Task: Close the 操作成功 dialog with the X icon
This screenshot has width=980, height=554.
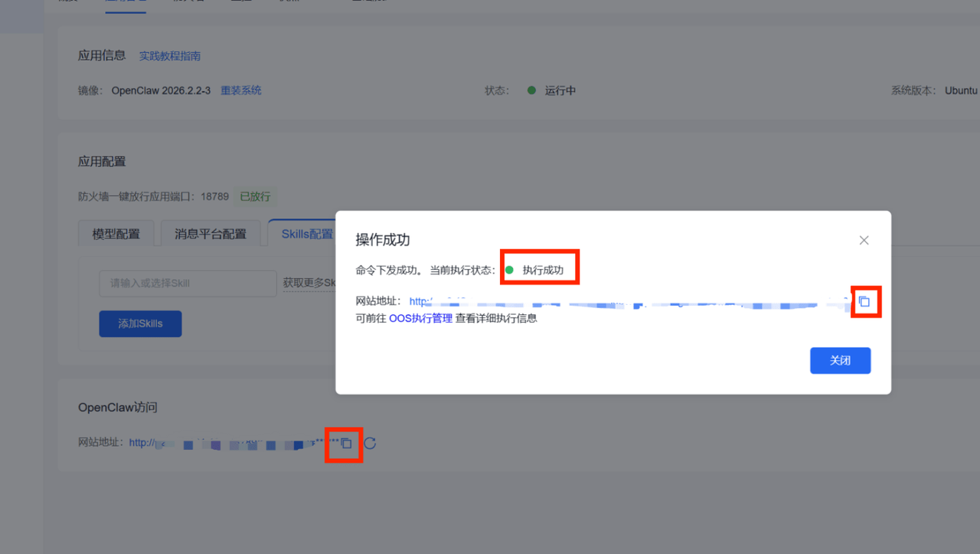Action: coord(864,241)
